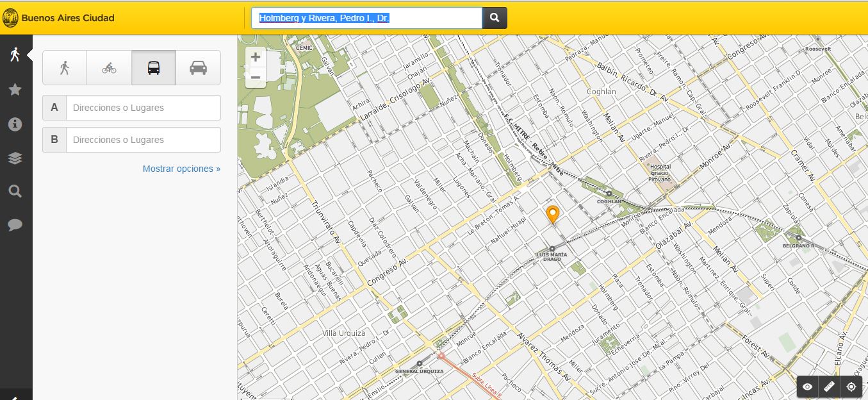Click origin field A Direcciones o Lugares
This screenshot has height=400, width=868.
tap(143, 108)
